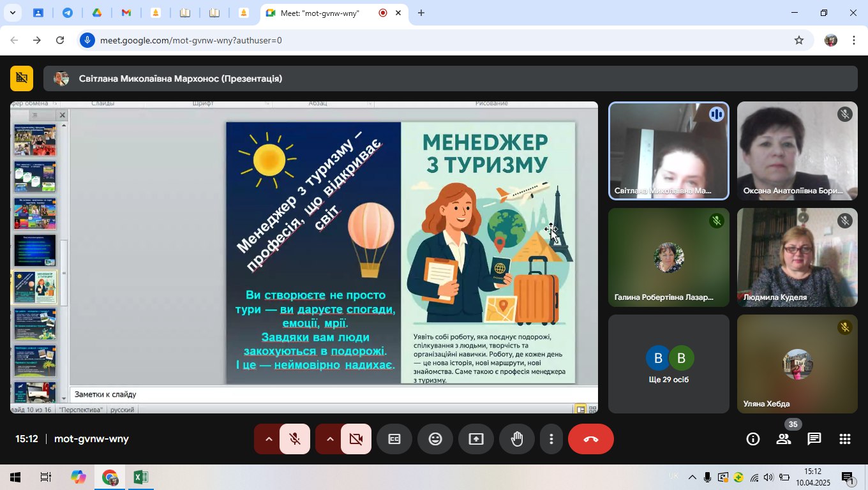This screenshot has height=490, width=868.
Task: Unmute the microphone toggle button
Action: [295, 439]
